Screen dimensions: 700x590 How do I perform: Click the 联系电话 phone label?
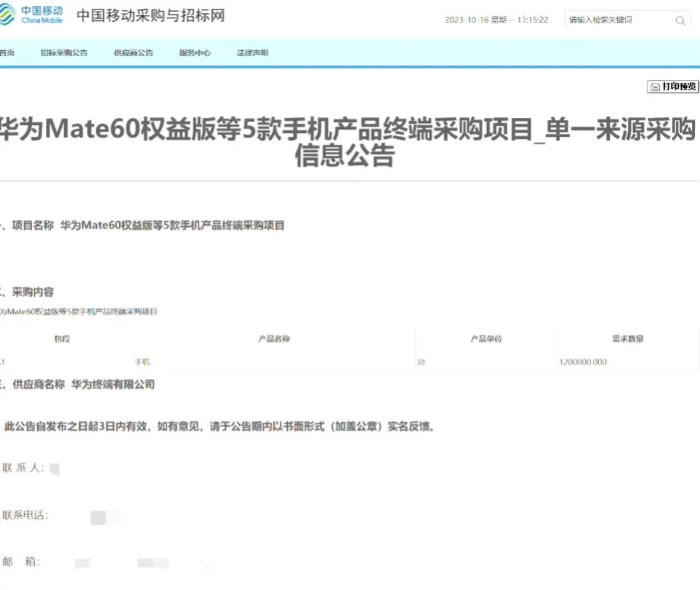coord(25,515)
